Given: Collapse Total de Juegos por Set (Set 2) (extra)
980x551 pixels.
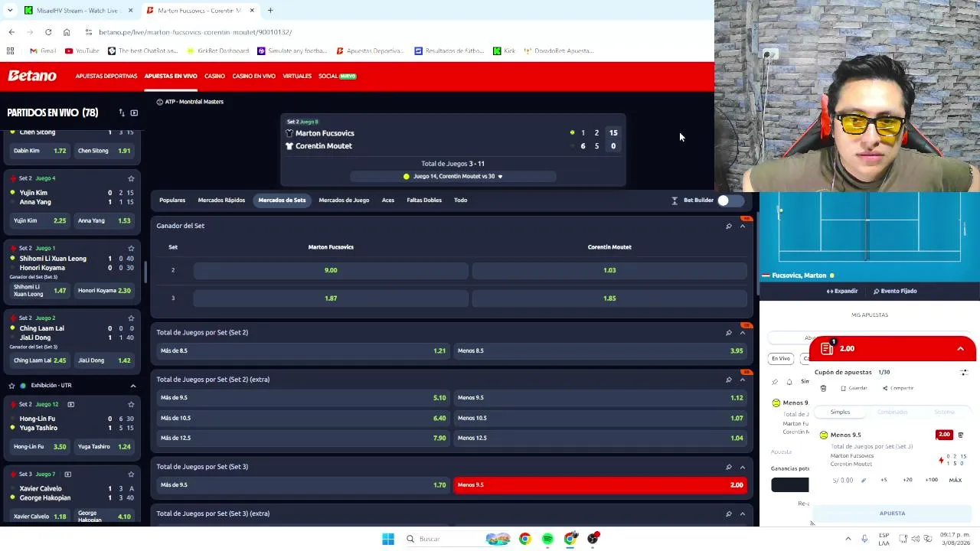Looking at the screenshot, I should point(743,380).
